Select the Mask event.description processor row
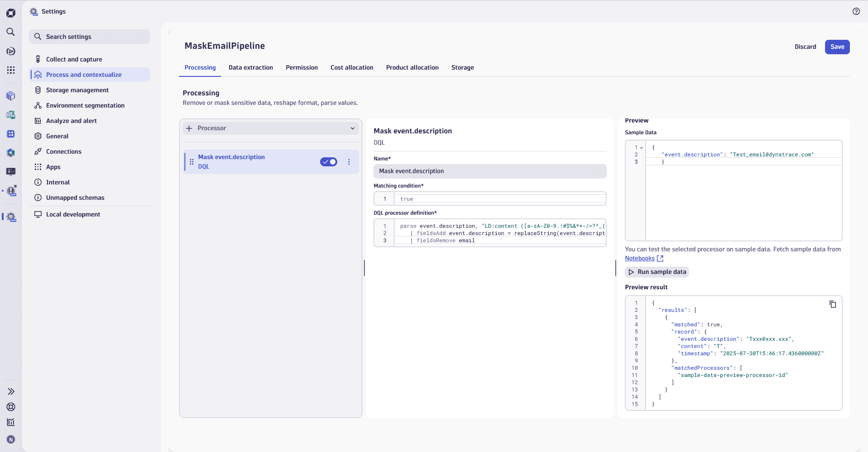The width and height of the screenshot is (868, 452). (x=271, y=162)
